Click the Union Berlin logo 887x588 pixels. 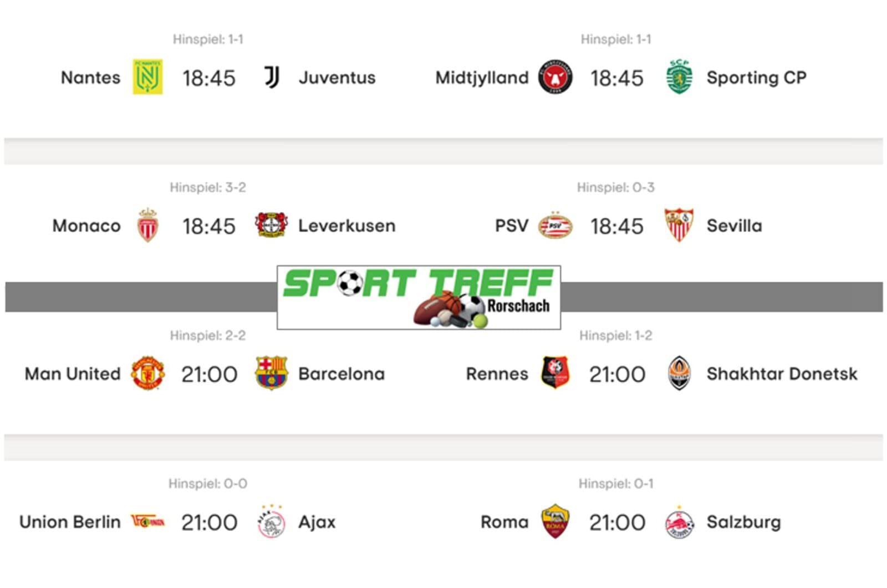(147, 521)
